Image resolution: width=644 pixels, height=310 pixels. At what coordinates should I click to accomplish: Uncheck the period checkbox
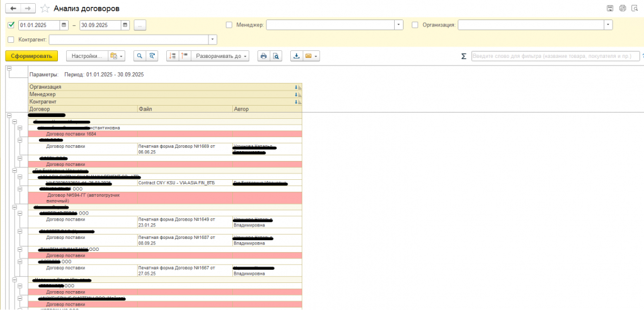tap(11, 25)
